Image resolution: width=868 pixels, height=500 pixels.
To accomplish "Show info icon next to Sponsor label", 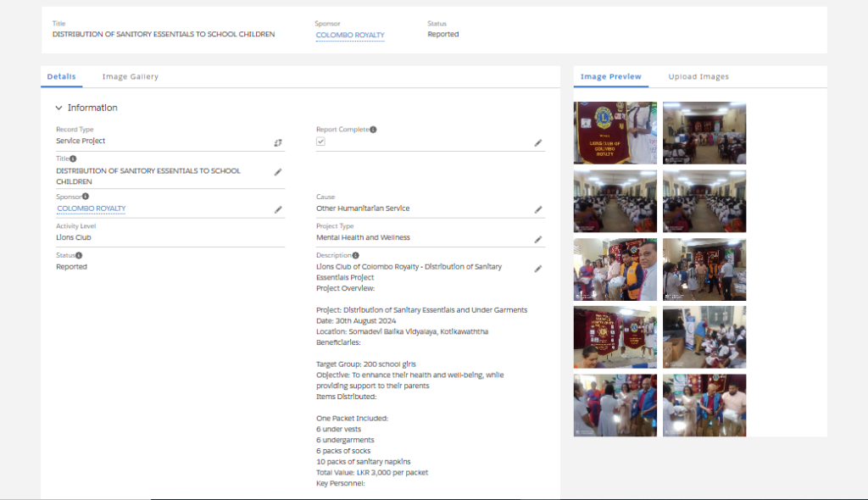I will (86, 197).
